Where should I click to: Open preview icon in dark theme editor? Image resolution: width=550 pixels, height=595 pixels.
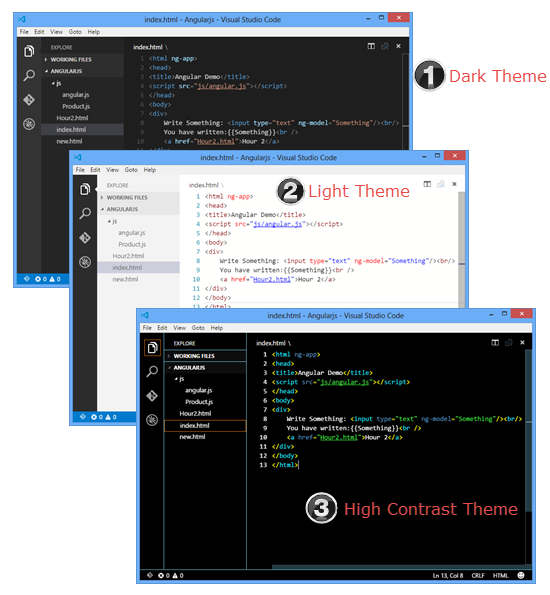tap(385, 46)
